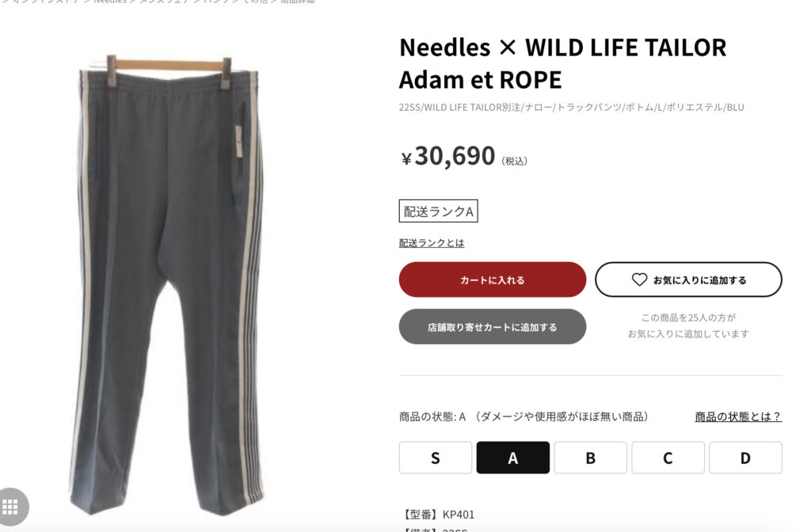Open the 配送ランクとは link

(x=432, y=243)
